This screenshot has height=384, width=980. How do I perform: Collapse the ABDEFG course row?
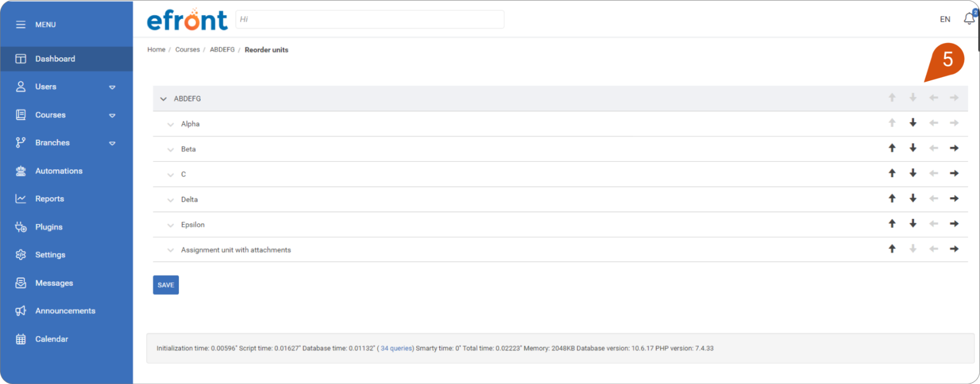coord(163,99)
